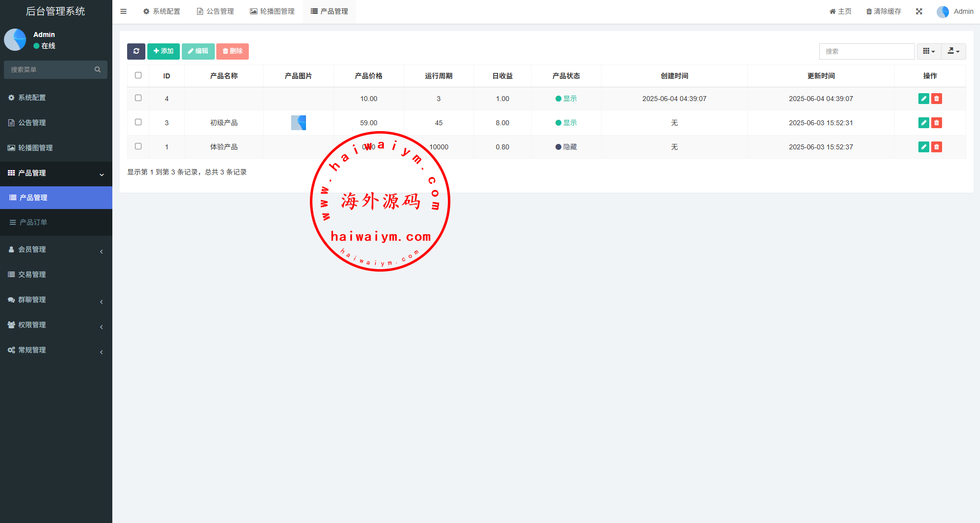Open the column visibility dropdown
The height and width of the screenshot is (523, 980).
pos(929,51)
